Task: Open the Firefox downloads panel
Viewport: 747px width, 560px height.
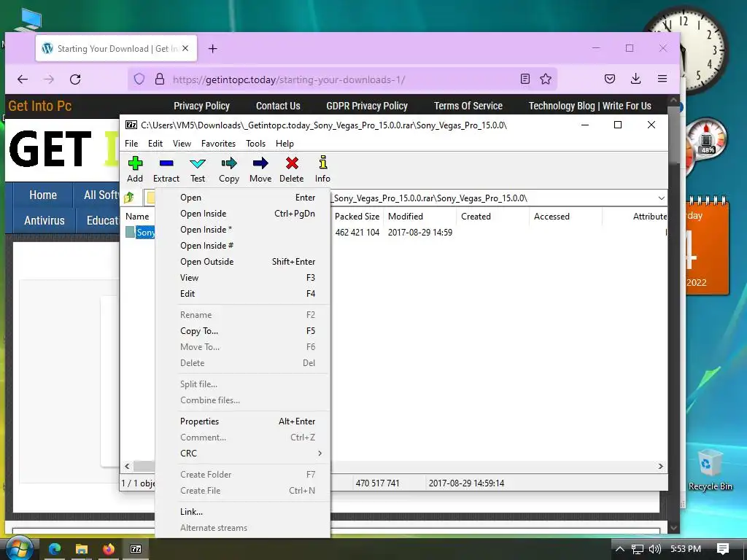Action: coord(635,79)
